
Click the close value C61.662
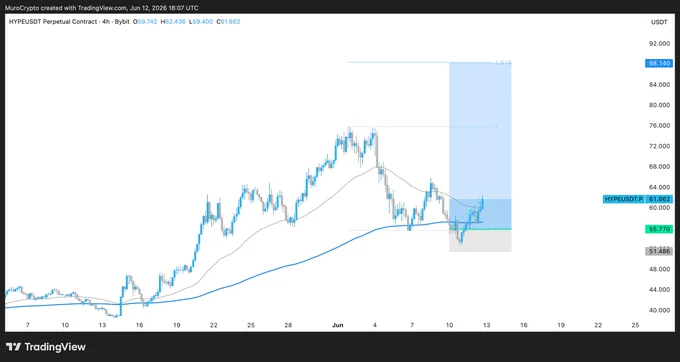point(228,21)
